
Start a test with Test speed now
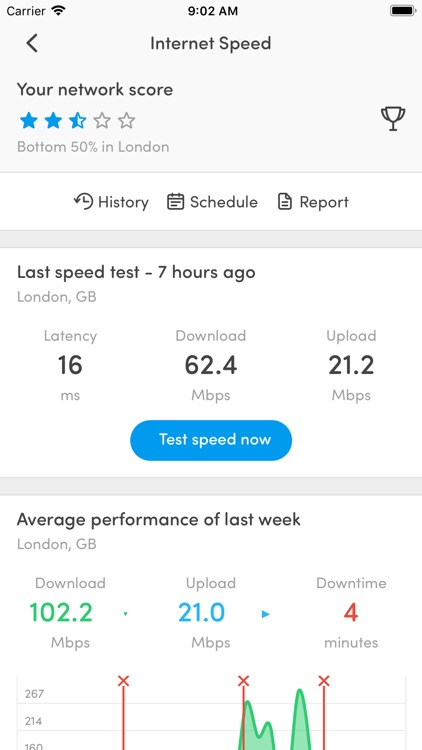[211, 440]
